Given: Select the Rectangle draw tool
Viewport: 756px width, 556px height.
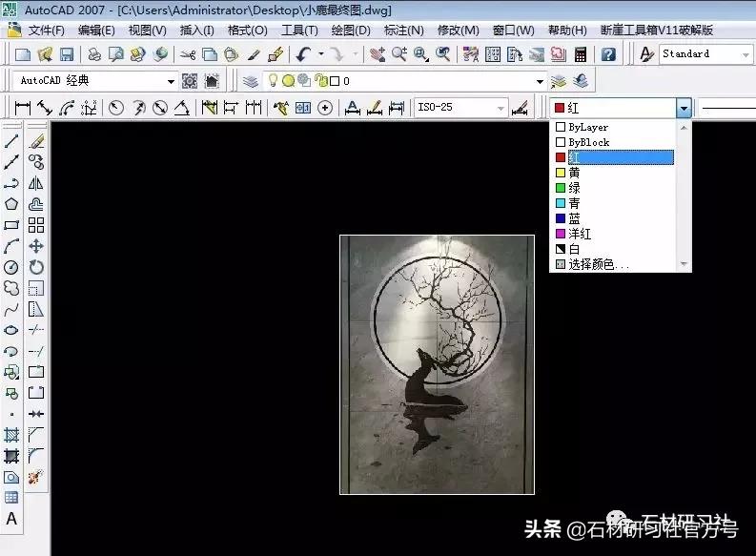Looking at the screenshot, I should (11, 225).
